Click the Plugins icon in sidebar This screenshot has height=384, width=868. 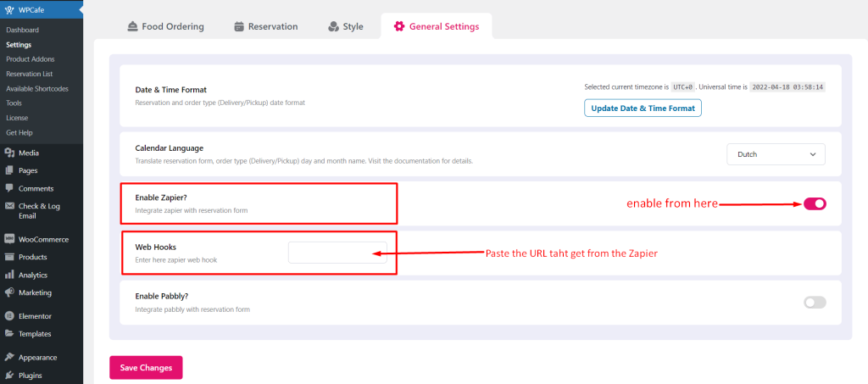click(x=8, y=376)
